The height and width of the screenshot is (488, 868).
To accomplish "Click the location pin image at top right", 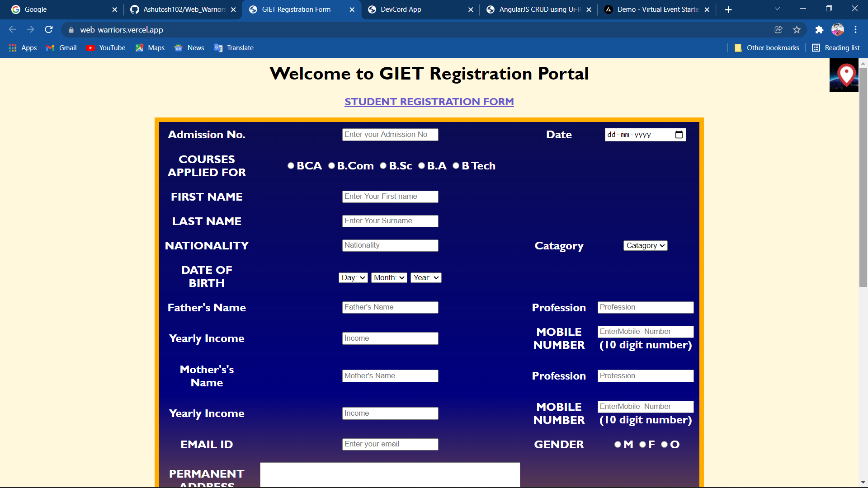I will coord(844,75).
